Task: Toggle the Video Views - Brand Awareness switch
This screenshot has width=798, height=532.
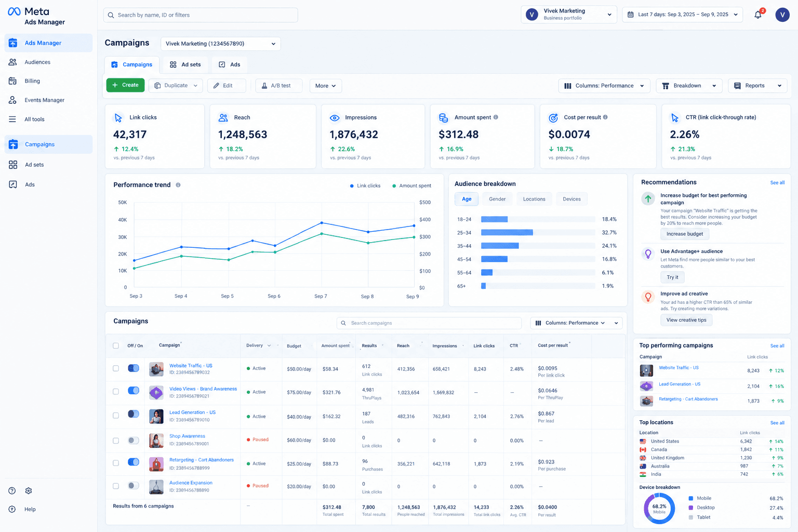Action: click(x=134, y=390)
